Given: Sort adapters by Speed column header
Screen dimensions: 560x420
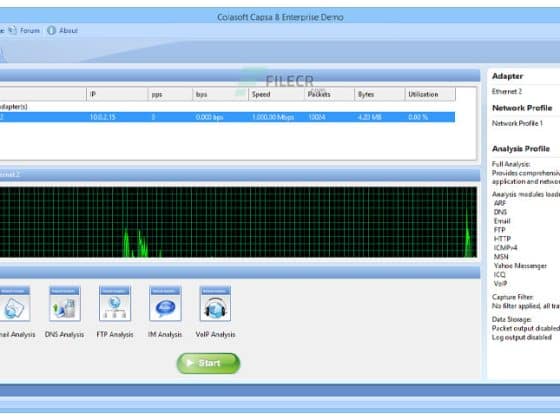Looking at the screenshot, I should [x=276, y=94].
